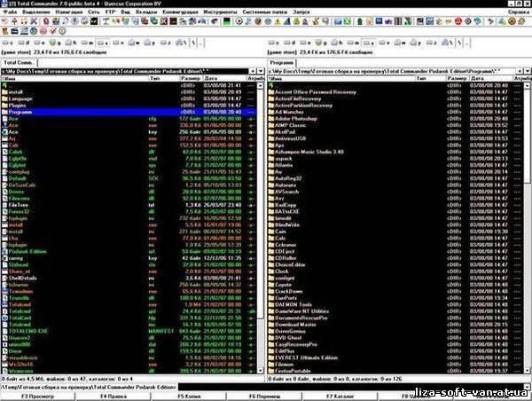Open the FTP menu
532x401 pixels.
click(110, 12)
